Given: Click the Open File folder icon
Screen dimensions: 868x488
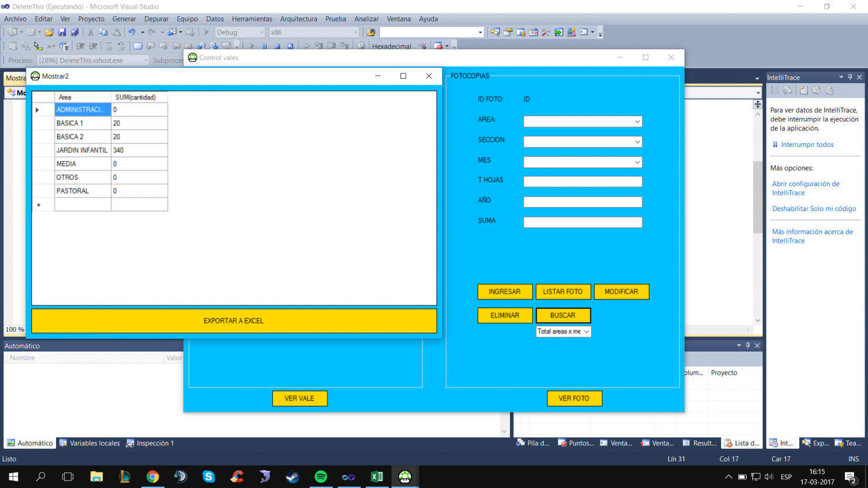Looking at the screenshot, I should 49,32.
